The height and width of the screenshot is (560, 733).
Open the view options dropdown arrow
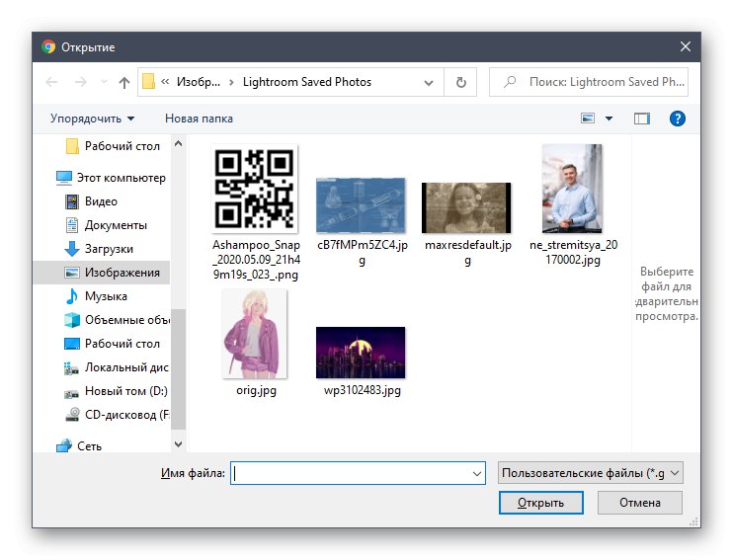(x=609, y=119)
